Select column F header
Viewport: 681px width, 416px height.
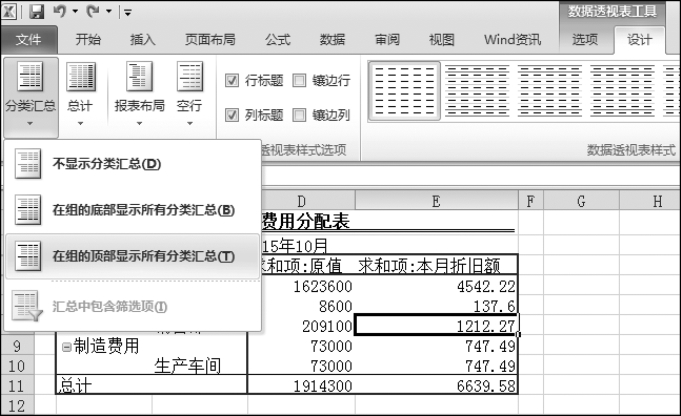[531, 201]
